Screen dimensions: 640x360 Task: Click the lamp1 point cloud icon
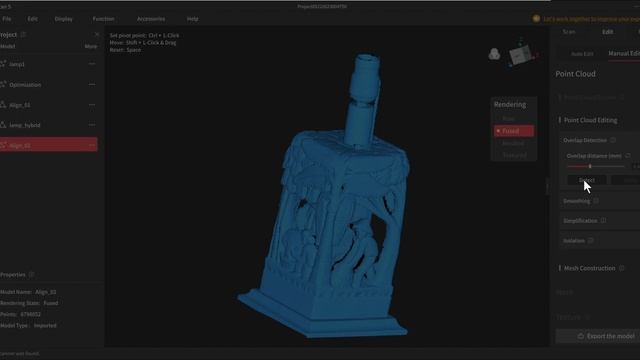(3, 64)
